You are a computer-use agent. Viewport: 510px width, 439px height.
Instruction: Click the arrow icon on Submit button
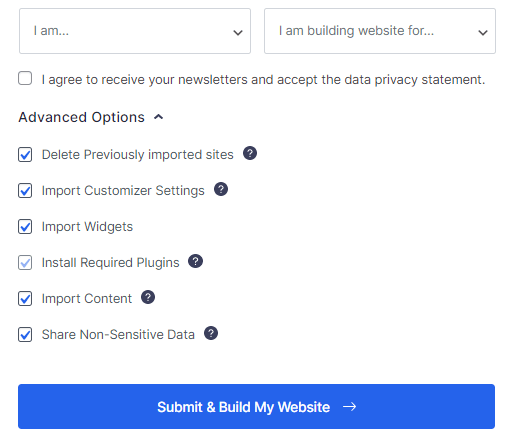tap(349, 407)
